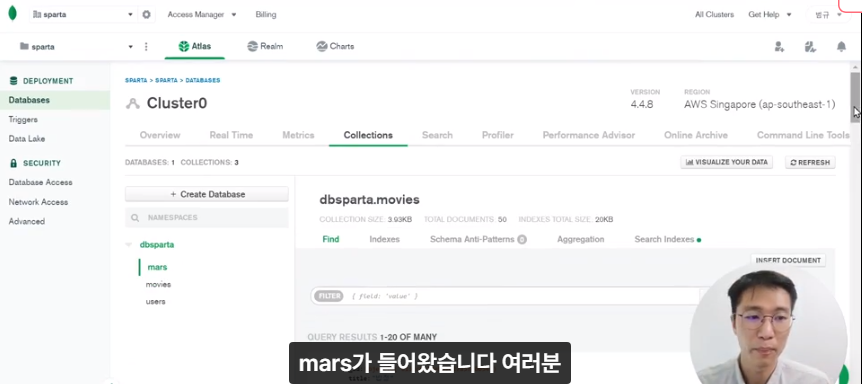Viewport: 862px width, 384px height.
Task: Open the sparta organization dropdown
Action: point(83,14)
